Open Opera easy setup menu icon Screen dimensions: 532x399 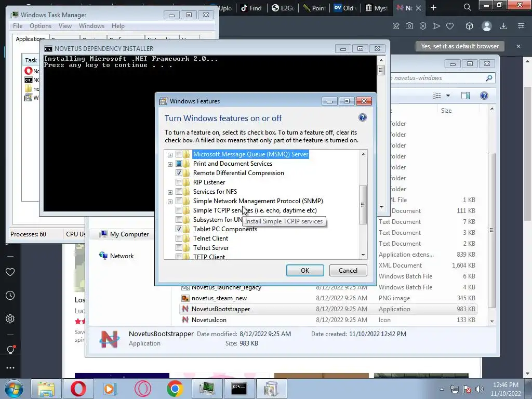(x=521, y=26)
